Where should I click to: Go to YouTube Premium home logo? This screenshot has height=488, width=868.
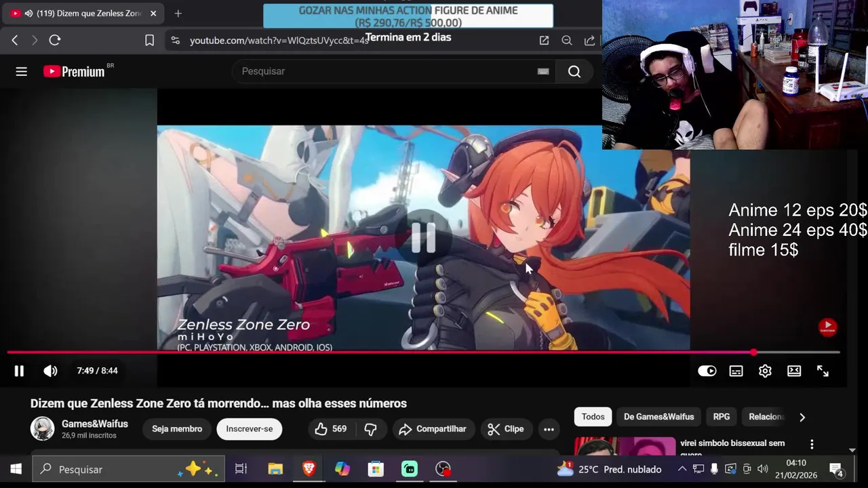[x=75, y=71]
